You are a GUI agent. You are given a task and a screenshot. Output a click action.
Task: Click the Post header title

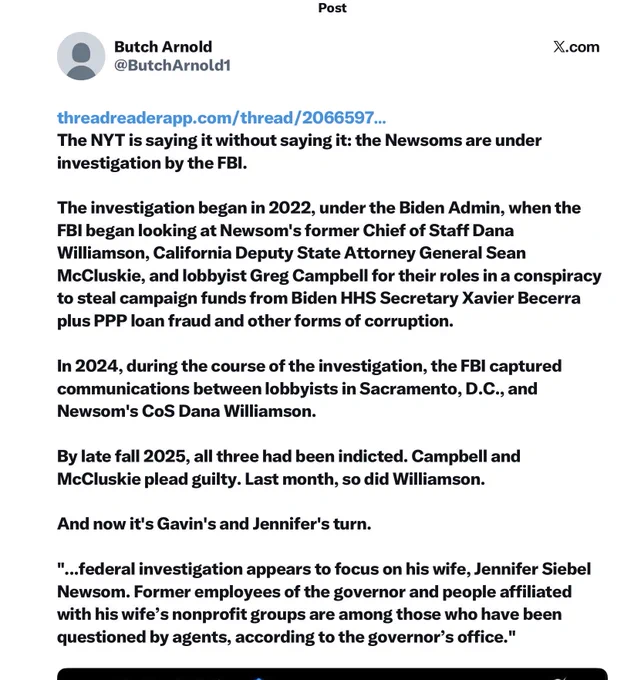332,8
